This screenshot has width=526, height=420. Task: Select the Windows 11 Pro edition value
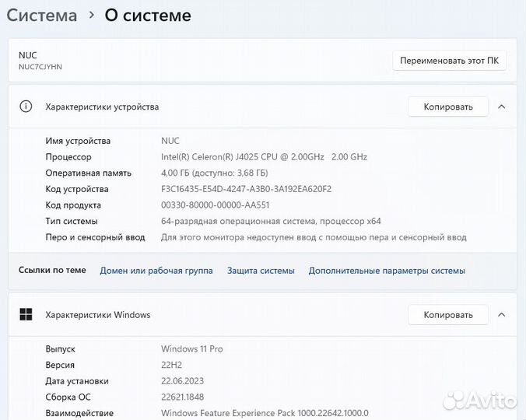point(192,349)
